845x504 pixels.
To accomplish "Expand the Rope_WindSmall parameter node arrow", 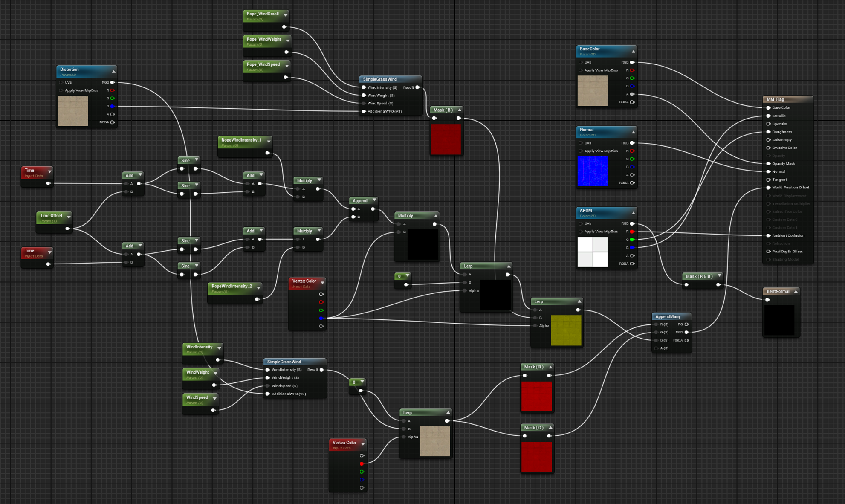I will point(286,15).
